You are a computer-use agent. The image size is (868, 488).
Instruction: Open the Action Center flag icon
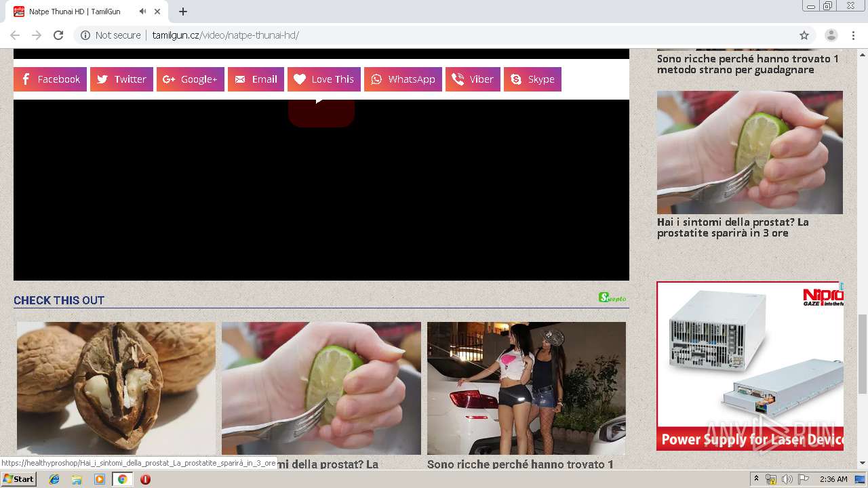click(x=804, y=479)
